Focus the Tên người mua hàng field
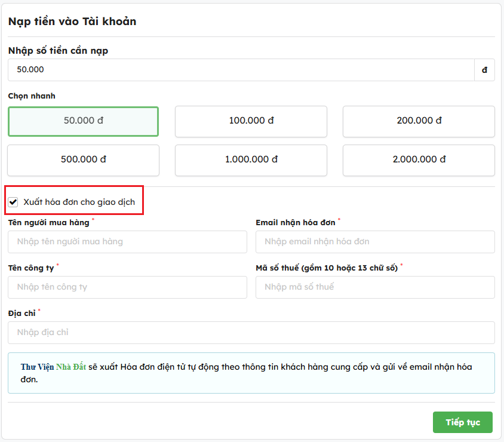Image resolution: width=504 pixels, height=442 pixels. tap(127, 242)
